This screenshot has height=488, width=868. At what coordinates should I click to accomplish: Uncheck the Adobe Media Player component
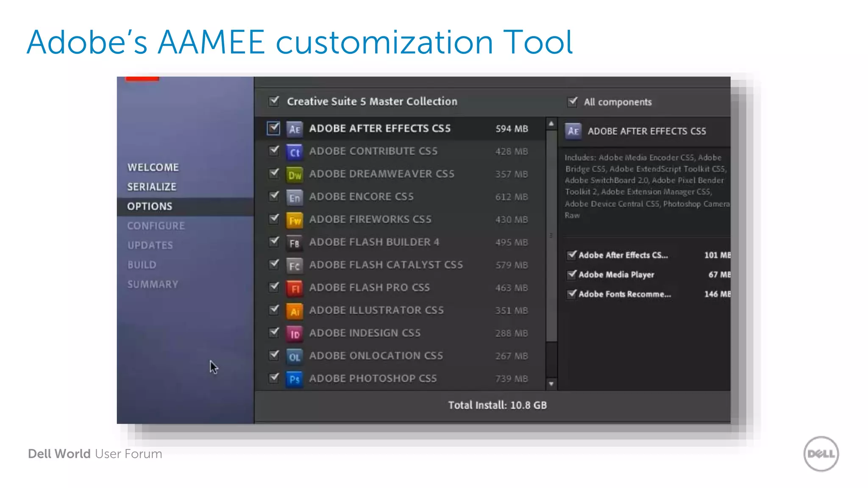tap(572, 274)
